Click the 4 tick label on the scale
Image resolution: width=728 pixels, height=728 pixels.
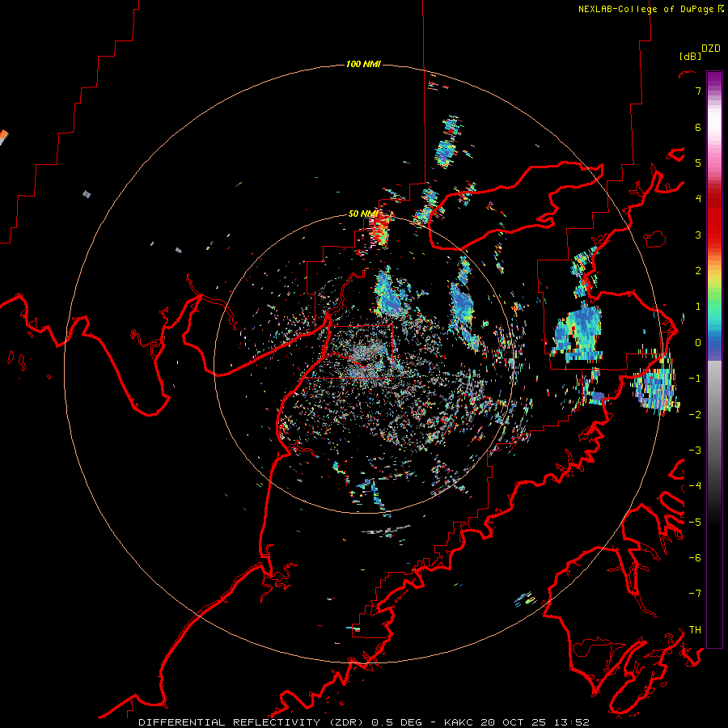[698, 199]
